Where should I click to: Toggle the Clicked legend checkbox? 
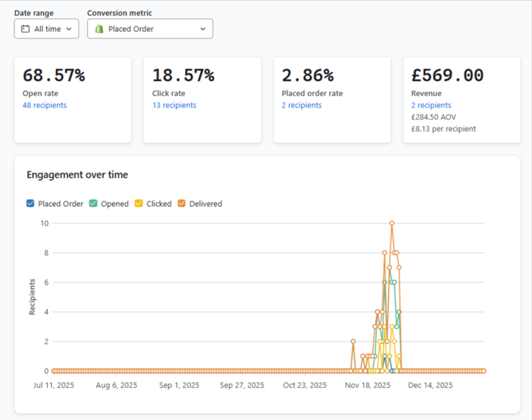[x=139, y=203]
